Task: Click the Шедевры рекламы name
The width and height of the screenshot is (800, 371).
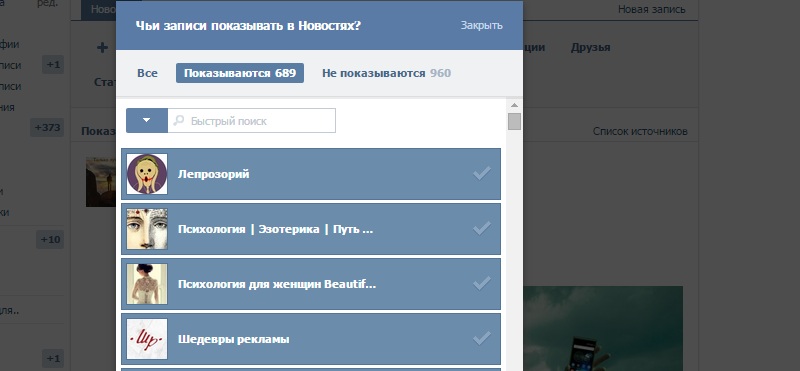Action: [x=234, y=339]
